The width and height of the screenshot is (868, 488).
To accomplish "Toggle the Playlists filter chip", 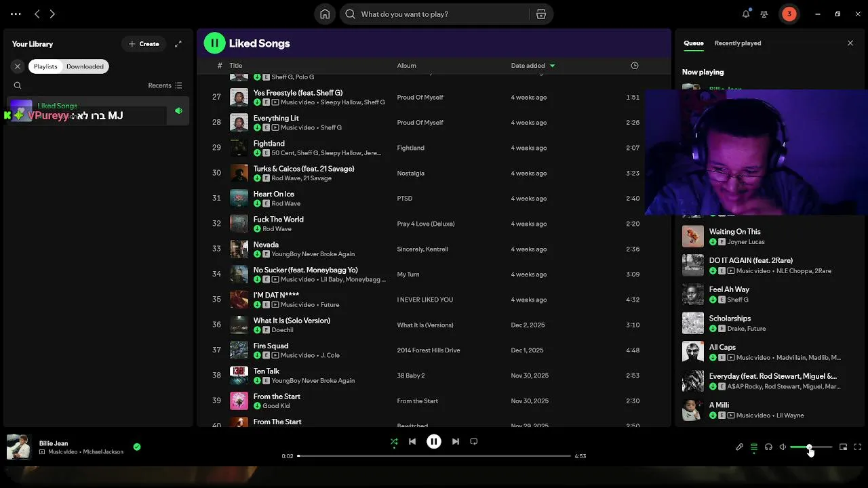I will pyautogui.click(x=45, y=66).
